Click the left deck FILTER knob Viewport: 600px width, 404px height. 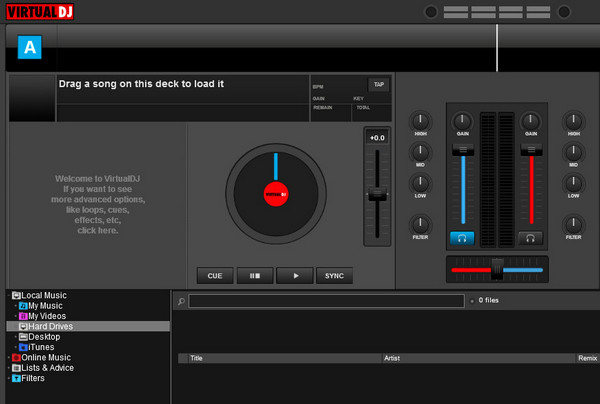tap(421, 224)
